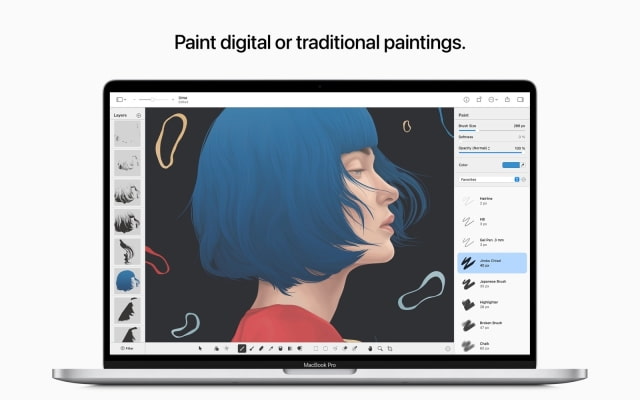640x400 pixels.
Task: Click the document title in top toolbar
Action: (183, 100)
